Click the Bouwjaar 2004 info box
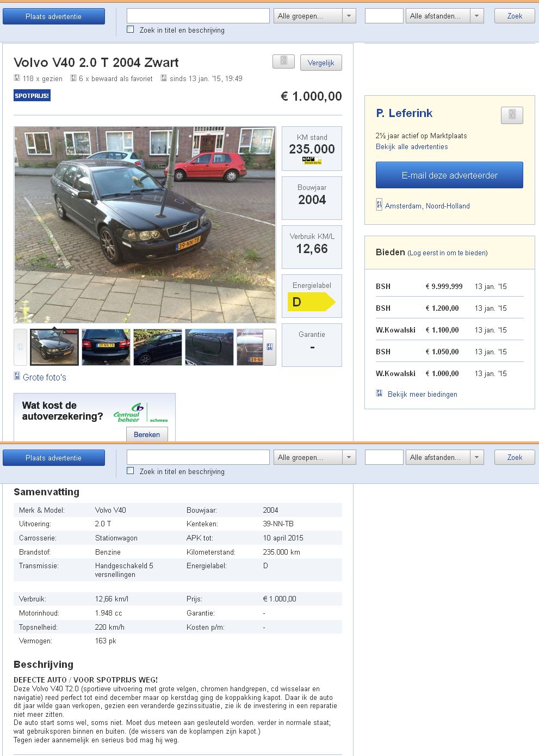539x756 pixels. (312, 198)
